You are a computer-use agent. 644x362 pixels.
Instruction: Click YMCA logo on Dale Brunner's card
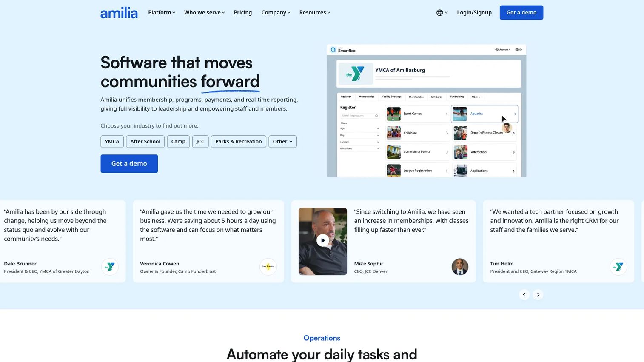pos(110,267)
